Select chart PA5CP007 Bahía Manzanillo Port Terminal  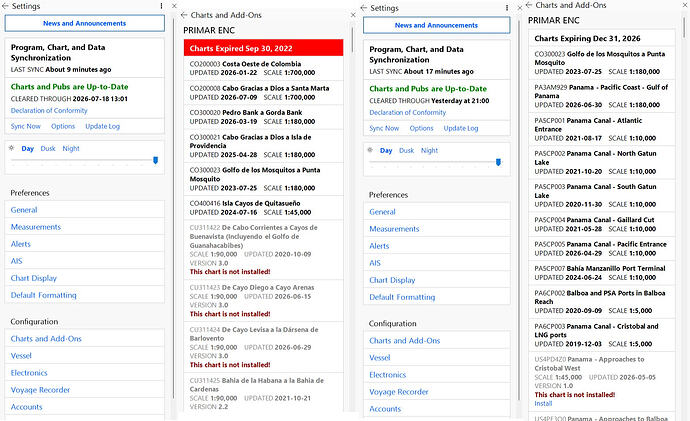[602, 273]
